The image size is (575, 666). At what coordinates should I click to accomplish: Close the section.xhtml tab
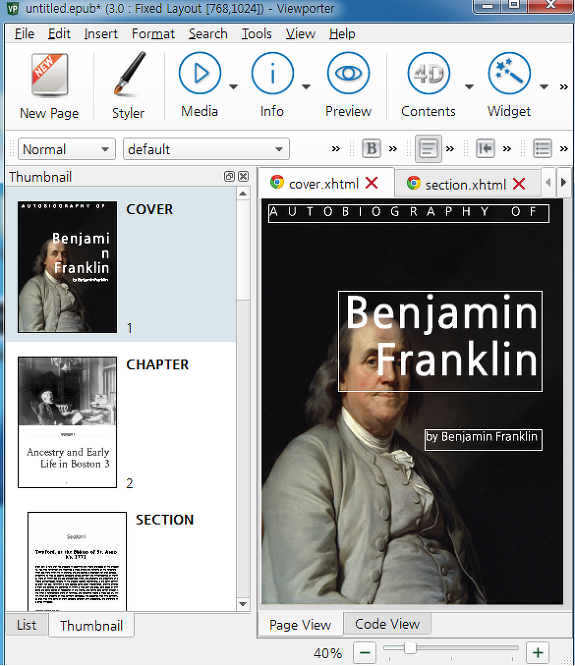click(x=519, y=184)
